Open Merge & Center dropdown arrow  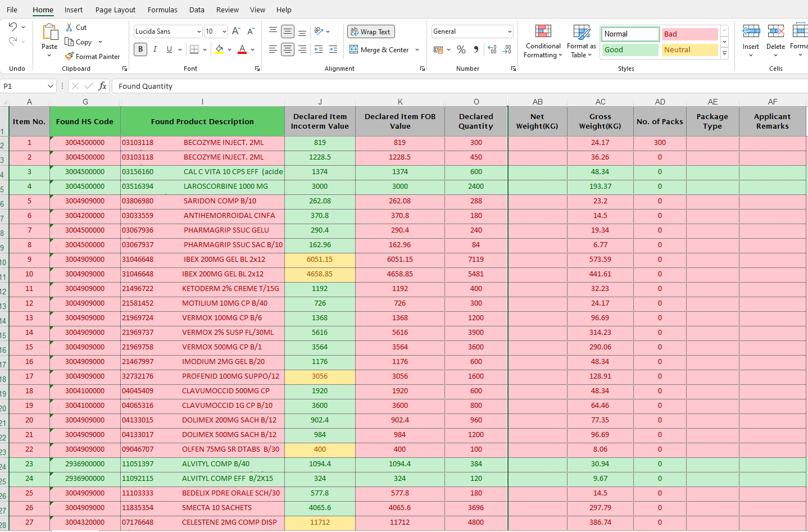point(417,49)
